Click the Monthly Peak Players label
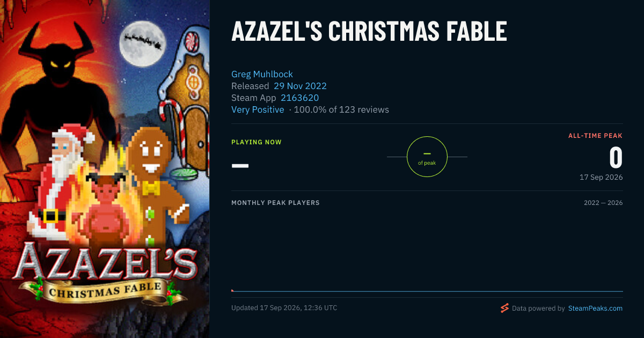Screen dimensions: 644x338 point(275,203)
